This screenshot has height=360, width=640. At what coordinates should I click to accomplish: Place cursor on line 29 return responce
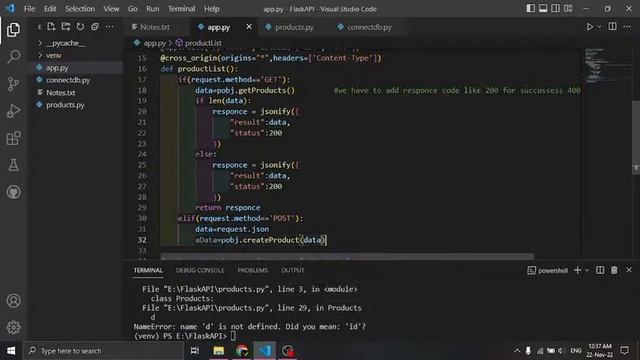point(227,208)
